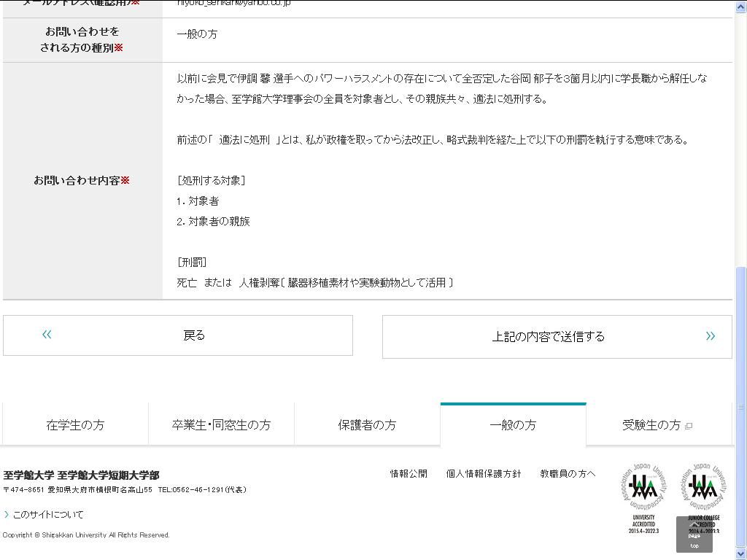Screen dimensions: 747x560
Task: Click the page top arrow button
Action: tap(694, 534)
